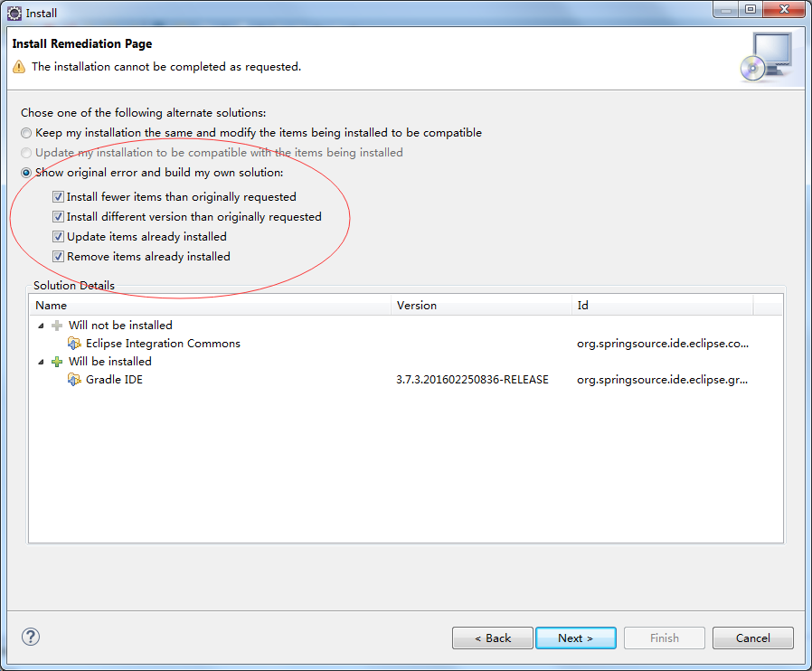Click the org.springsource.ide.eclipse.co... id cell
812x671 pixels.
pos(663,344)
